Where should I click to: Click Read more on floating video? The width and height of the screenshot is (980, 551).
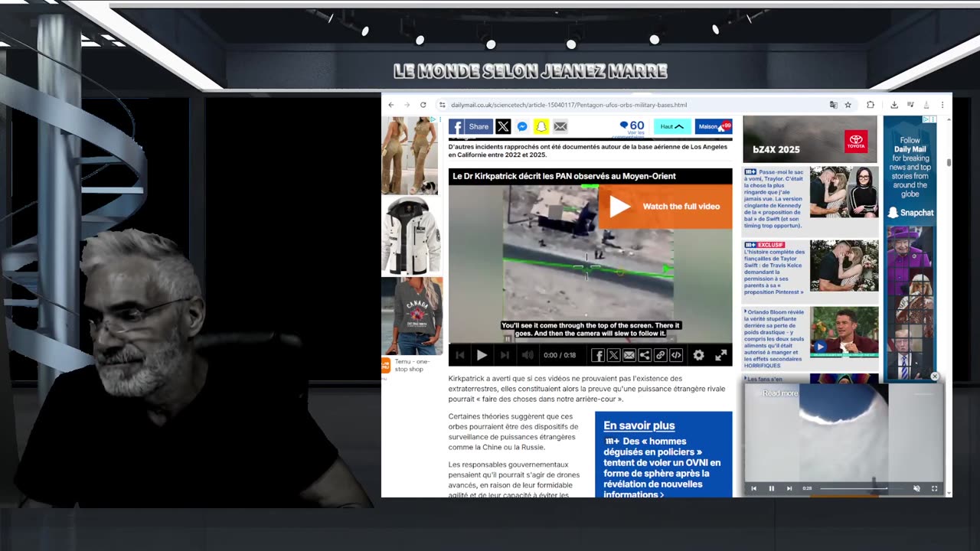[780, 393]
